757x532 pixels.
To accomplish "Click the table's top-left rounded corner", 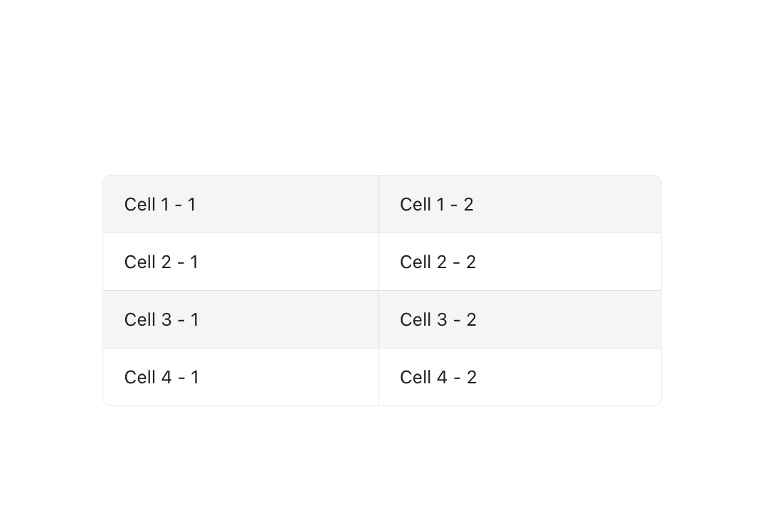I will click(x=106, y=179).
